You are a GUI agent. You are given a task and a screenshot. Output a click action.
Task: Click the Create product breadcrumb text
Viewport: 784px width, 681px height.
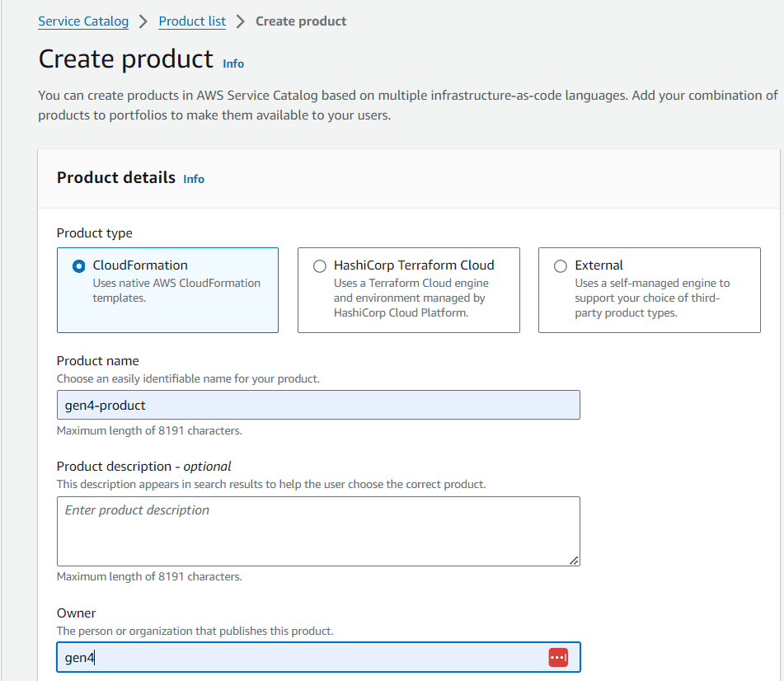pyautogui.click(x=301, y=21)
